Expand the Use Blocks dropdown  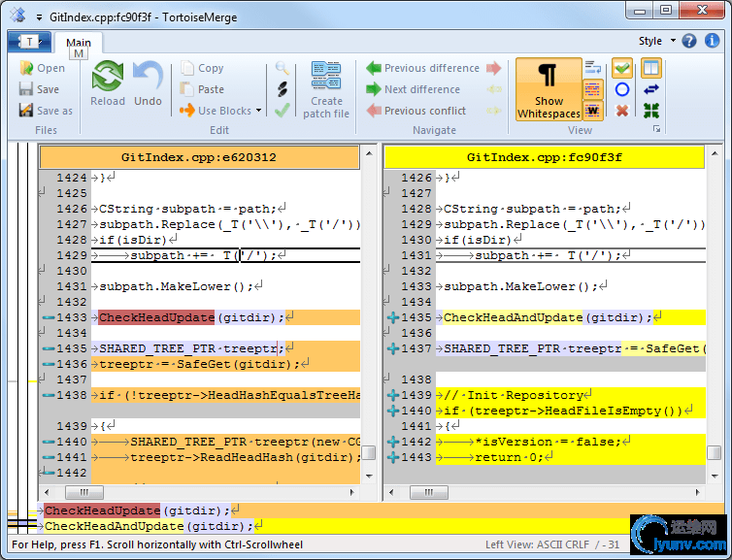pyautogui.click(x=259, y=112)
